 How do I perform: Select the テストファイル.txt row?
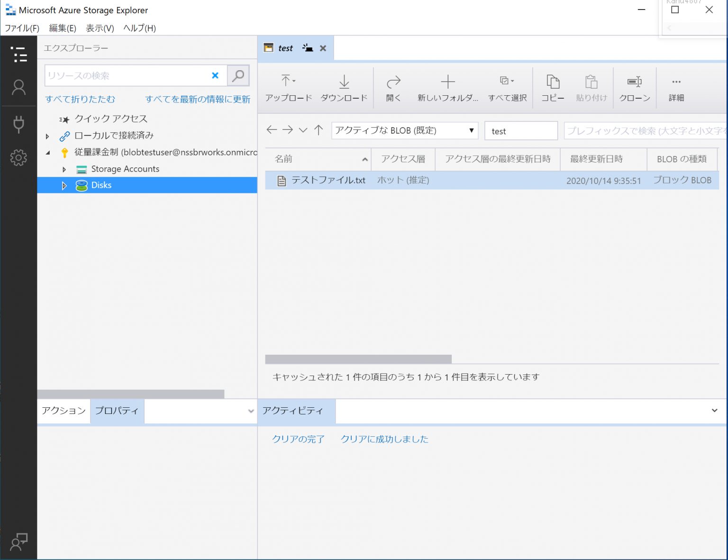click(492, 180)
